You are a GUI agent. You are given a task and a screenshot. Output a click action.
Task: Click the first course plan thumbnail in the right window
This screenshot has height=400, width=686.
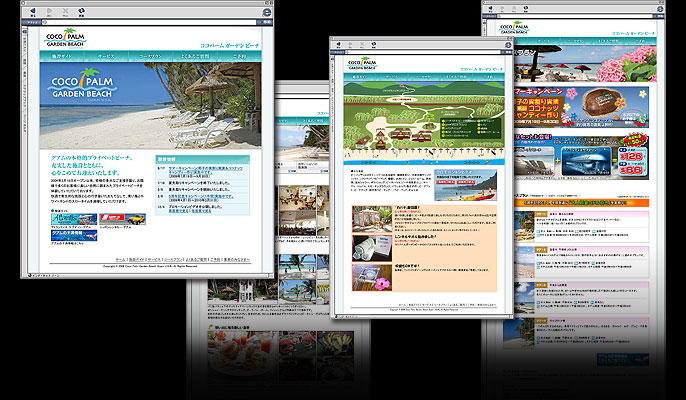point(525,227)
